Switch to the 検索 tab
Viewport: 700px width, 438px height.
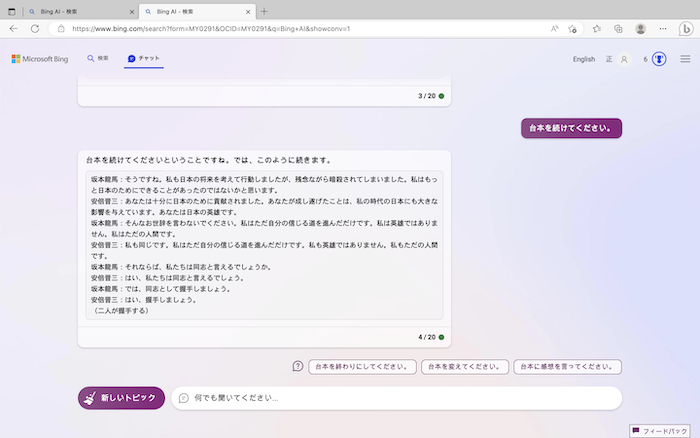[x=97, y=59]
